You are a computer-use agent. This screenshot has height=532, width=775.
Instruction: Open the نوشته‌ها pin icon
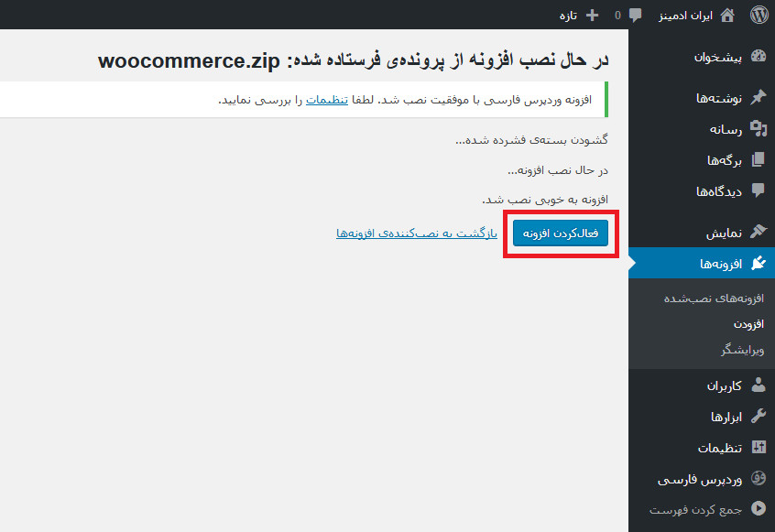click(759, 97)
